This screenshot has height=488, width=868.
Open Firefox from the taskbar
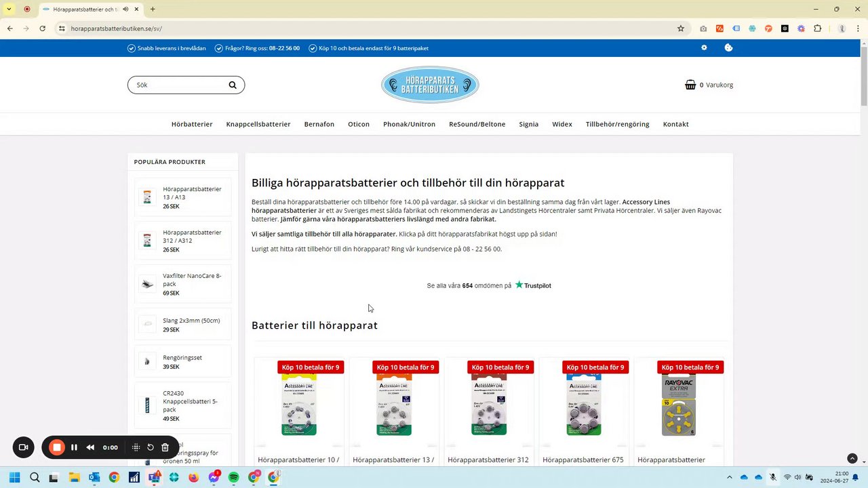194,477
